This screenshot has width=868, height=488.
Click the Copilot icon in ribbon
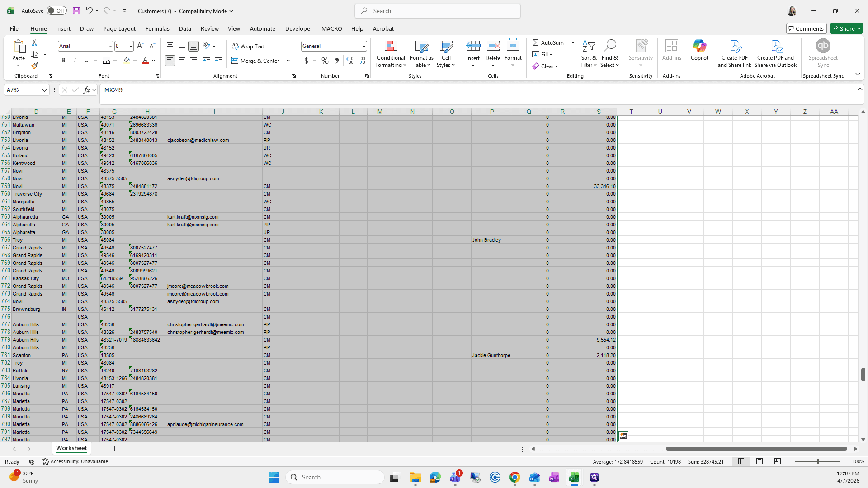tap(699, 50)
